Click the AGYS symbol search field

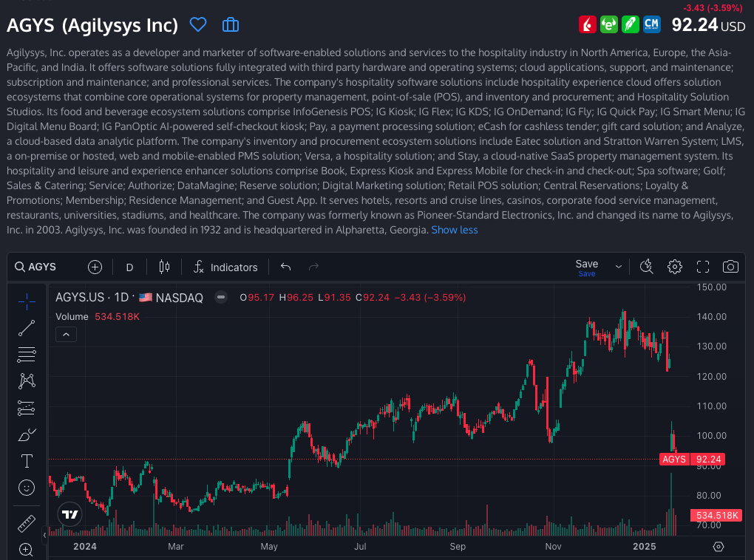click(x=44, y=267)
